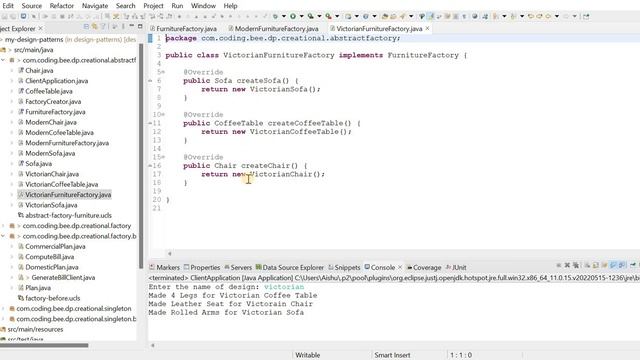Close the VictorianFurnitureFactory.java tab
The height and width of the screenshot is (360, 640).
[x=427, y=28]
